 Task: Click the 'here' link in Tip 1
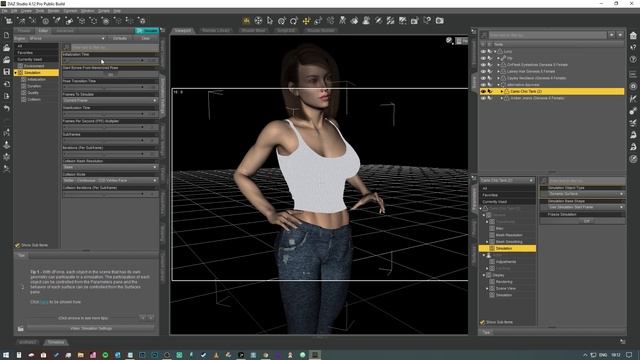coord(44,302)
